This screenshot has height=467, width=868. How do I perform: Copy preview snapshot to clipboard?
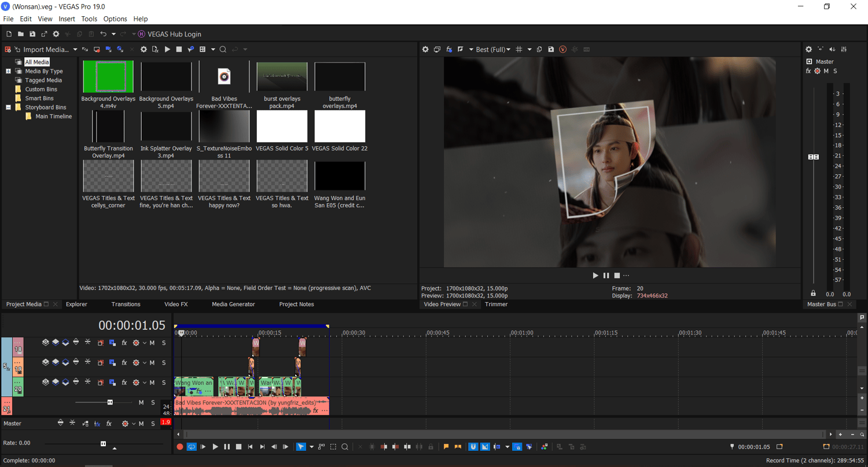click(x=539, y=50)
